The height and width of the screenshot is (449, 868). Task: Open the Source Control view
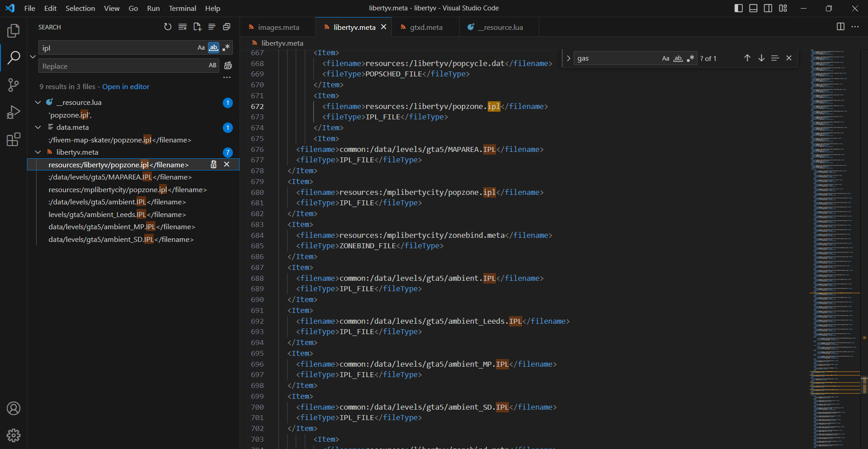coord(14,85)
